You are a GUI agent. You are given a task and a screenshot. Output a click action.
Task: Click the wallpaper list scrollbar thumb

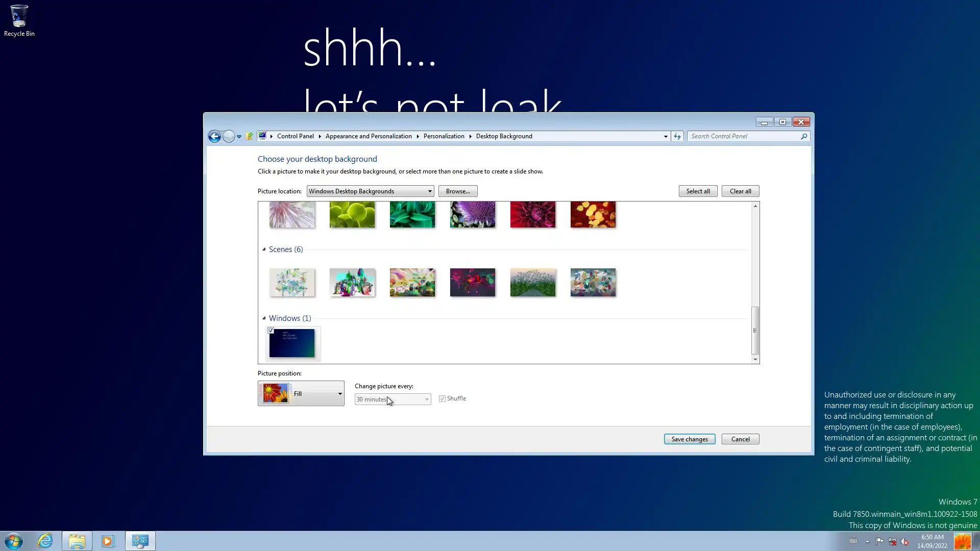pos(755,330)
